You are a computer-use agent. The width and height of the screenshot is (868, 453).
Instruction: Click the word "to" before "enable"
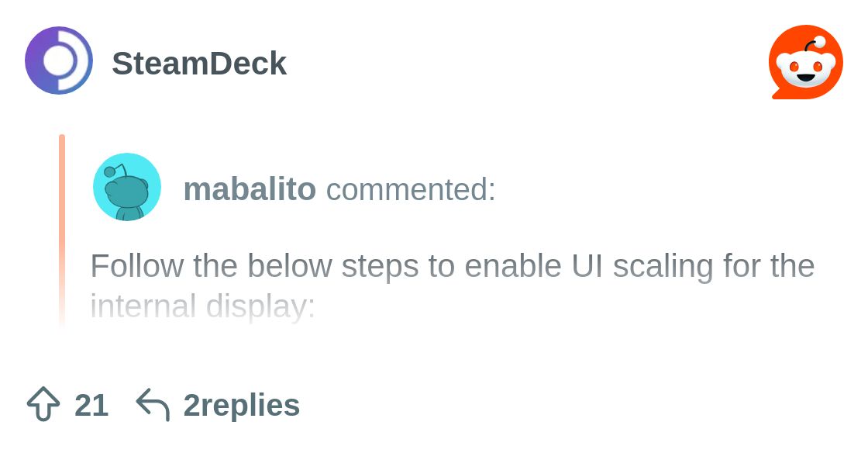click(442, 266)
